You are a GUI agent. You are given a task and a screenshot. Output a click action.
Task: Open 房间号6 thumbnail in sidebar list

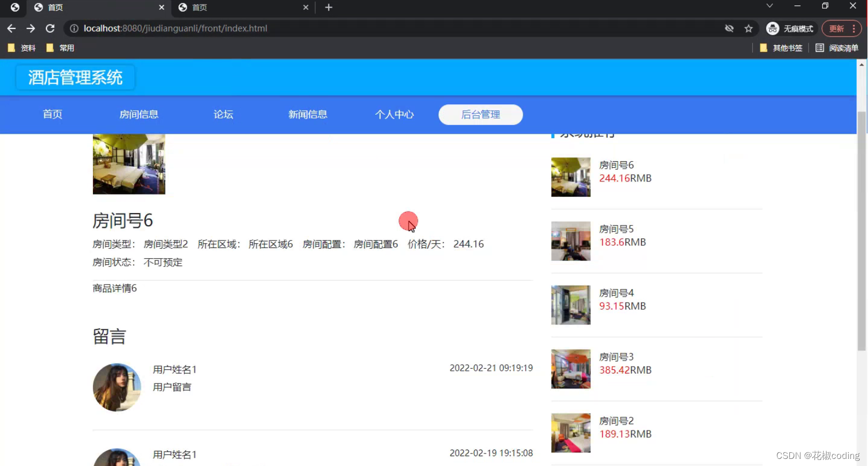tap(571, 177)
